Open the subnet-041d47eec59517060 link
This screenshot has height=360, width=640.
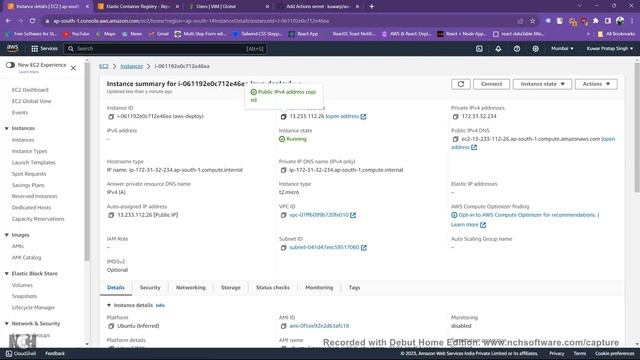pyautogui.click(x=324, y=248)
